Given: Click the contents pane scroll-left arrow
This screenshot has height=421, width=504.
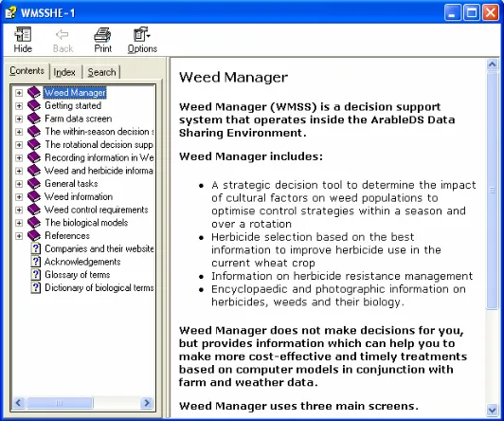Looking at the screenshot, I should [x=19, y=403].
